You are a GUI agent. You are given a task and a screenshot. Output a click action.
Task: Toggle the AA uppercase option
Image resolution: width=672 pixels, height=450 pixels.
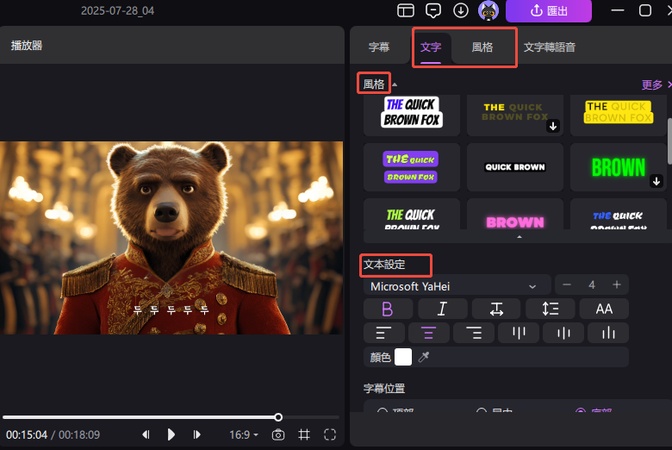604,309
